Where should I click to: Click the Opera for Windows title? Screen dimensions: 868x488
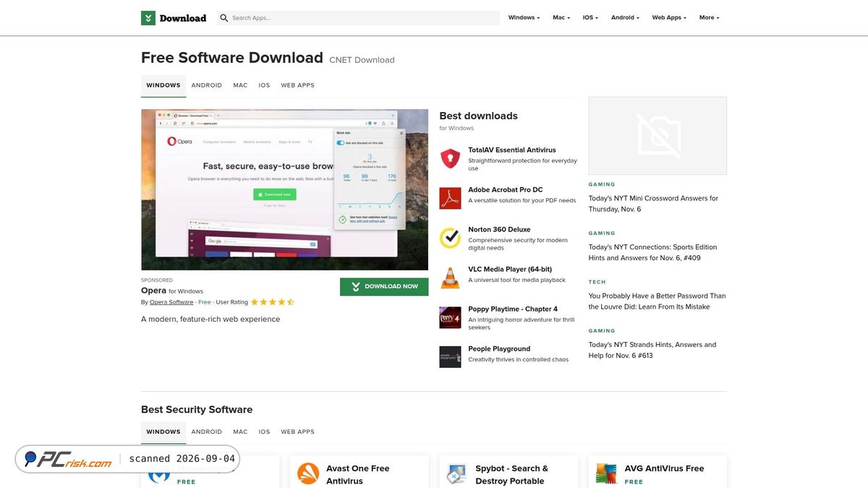[x=172, y=291]
